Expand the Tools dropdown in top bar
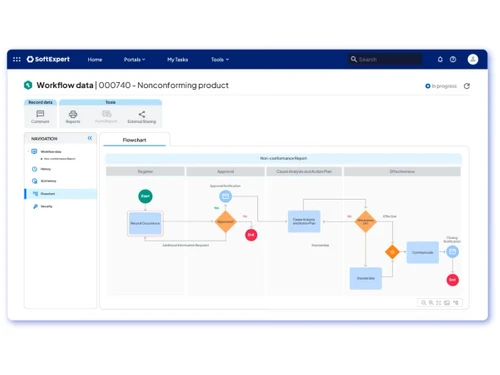This screenshot has height=375, width=500. pyautogui.click(x=220, y=60)
